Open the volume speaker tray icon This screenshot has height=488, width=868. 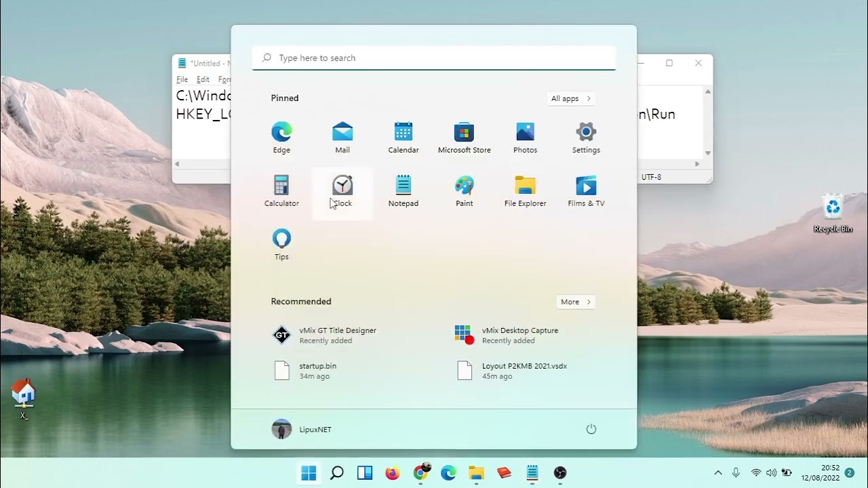771,473
